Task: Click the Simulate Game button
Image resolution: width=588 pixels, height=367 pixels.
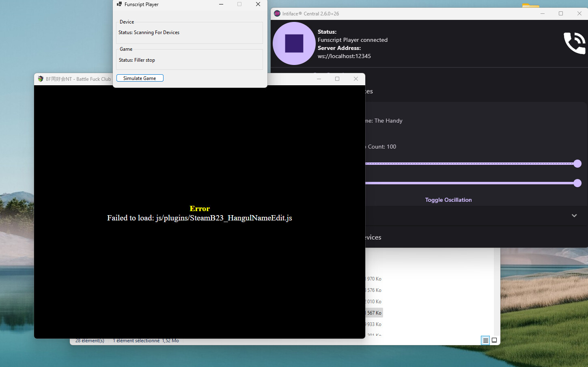Action: [x=140, y=78]
